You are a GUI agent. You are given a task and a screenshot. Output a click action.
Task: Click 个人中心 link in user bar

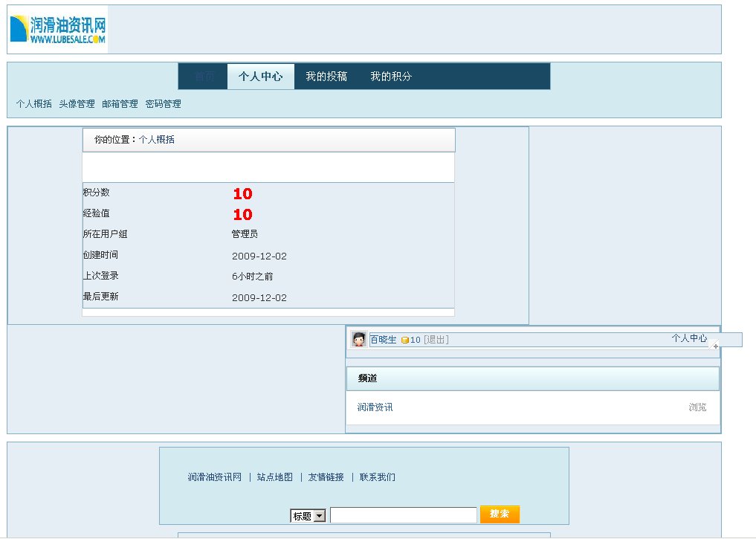pos(689,338)
